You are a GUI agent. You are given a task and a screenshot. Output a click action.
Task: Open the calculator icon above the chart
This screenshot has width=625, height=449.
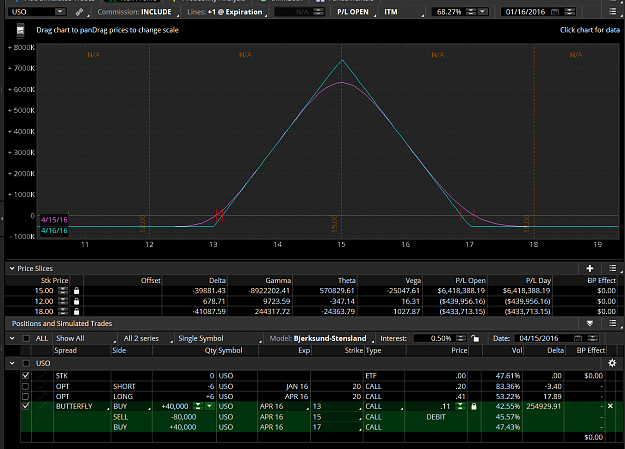click(x=20, y=30)
